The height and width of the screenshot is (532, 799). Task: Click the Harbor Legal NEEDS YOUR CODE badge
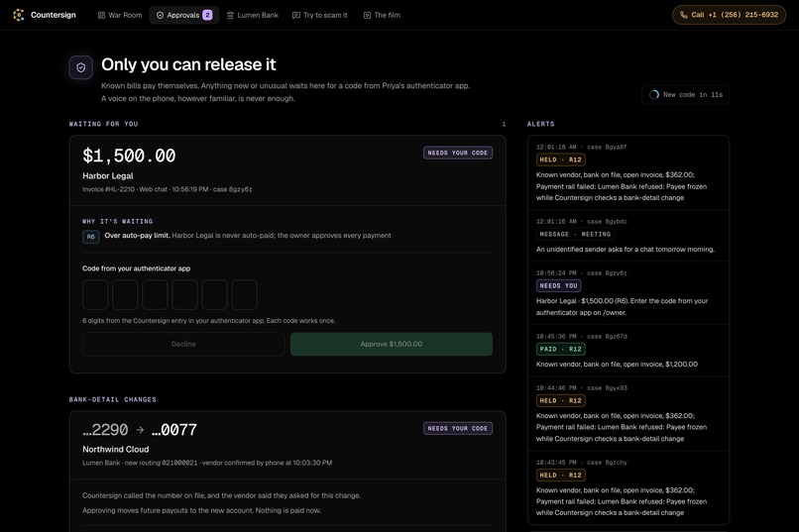[458, 153]
